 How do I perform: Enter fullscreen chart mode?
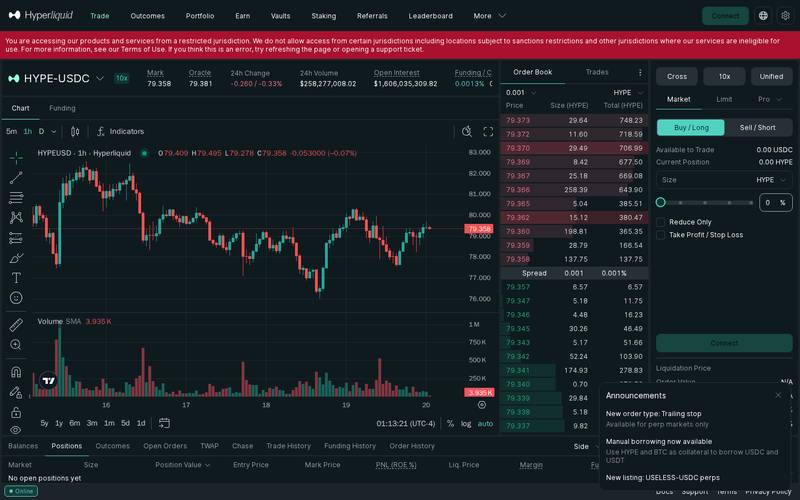(488, 132)
